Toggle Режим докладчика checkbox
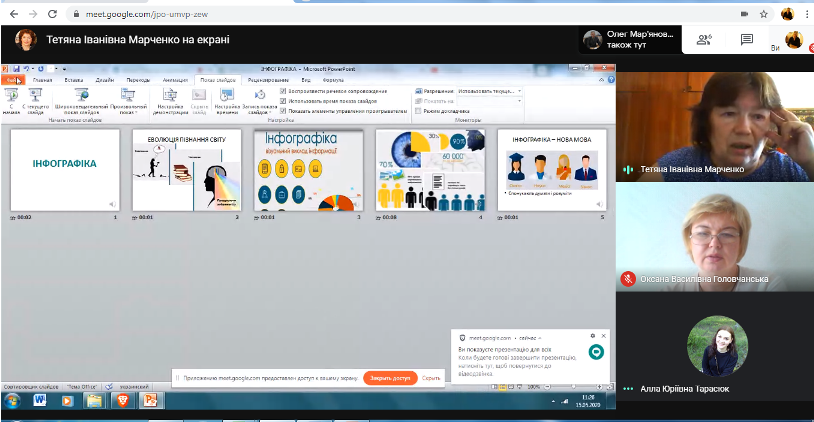 (418, 111)
